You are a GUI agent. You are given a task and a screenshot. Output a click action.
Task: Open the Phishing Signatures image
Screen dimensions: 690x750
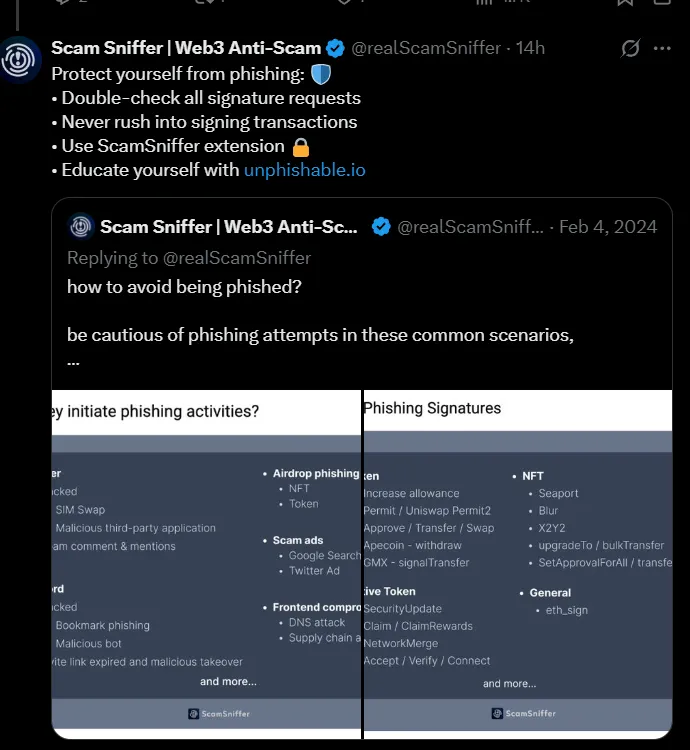click(517, 560)
